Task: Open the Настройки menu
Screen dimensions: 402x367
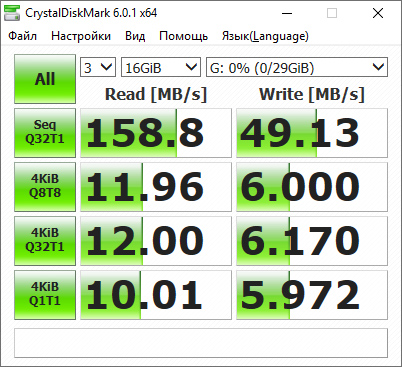Action: [x=81, y=36]
